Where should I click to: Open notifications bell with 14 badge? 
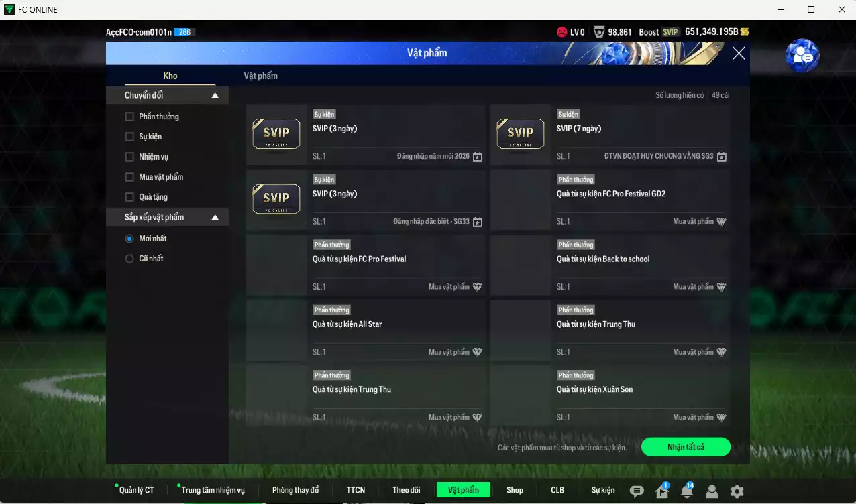(x=686, y=491)
